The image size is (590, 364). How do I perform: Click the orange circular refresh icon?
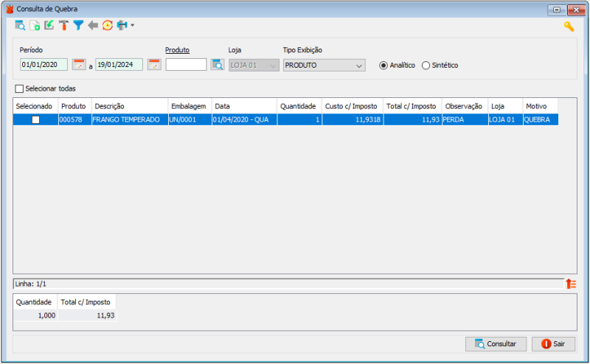coord(108,26)
